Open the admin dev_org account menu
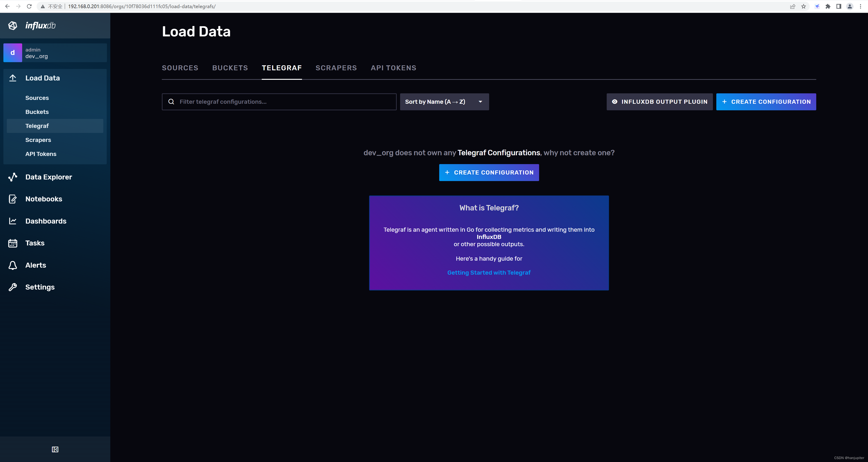Viewport: 868px width, 462px height. [55, 53]
